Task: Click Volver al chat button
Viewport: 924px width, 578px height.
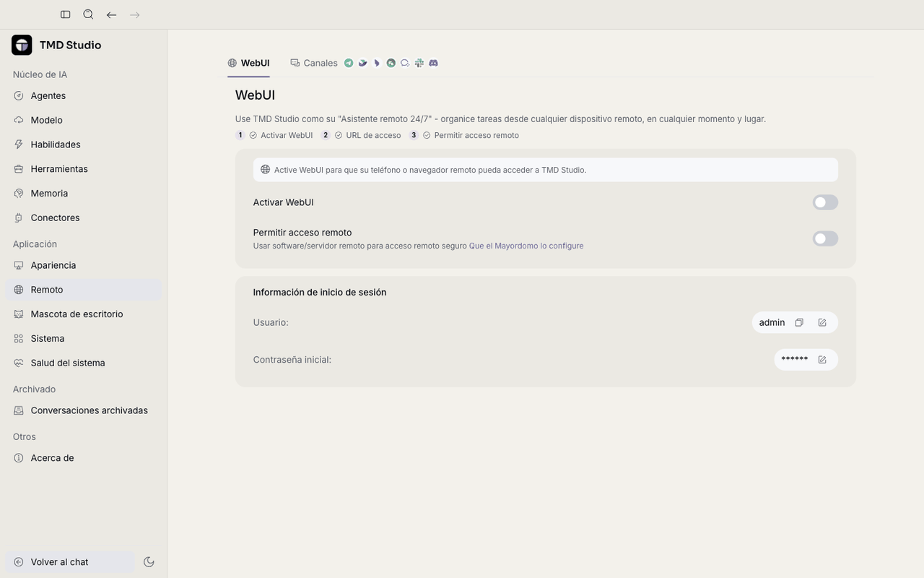Action: [70, 562]
